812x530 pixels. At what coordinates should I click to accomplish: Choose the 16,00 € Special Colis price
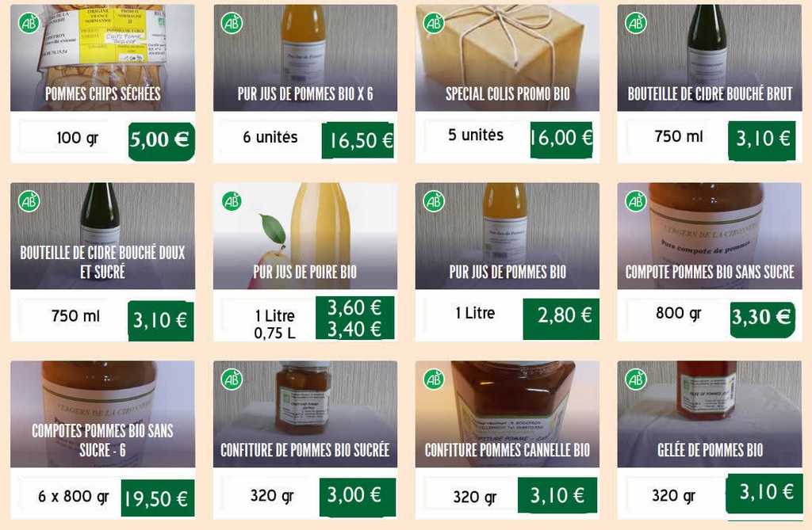561,139
